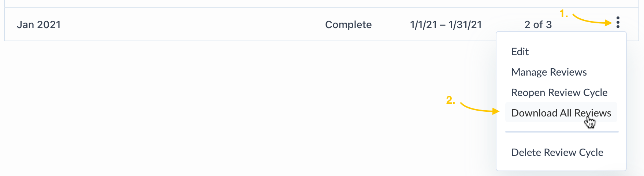Select Edit from the dropdown menu
Screen dimensions: 644x176
tap(520, 52)
